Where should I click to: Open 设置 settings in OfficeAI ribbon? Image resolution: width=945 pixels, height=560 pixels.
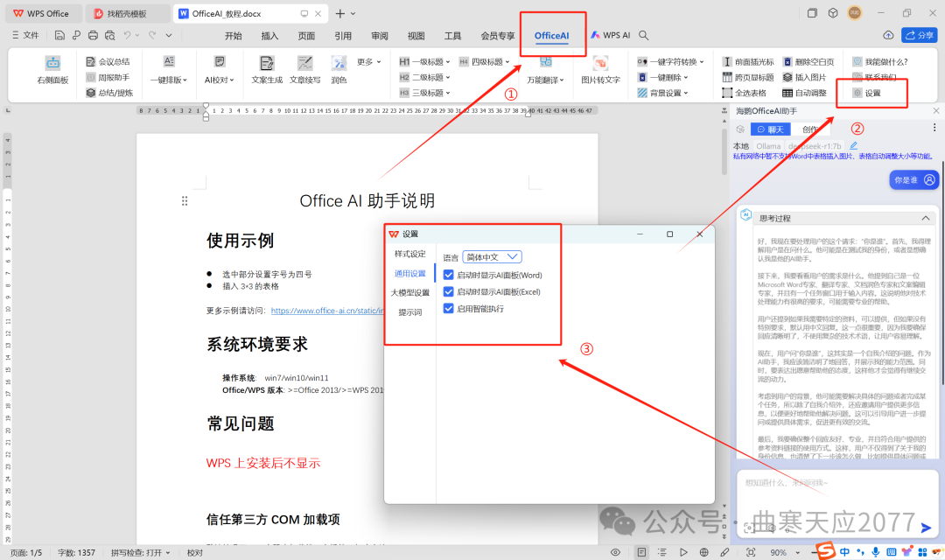pos(866,93)
